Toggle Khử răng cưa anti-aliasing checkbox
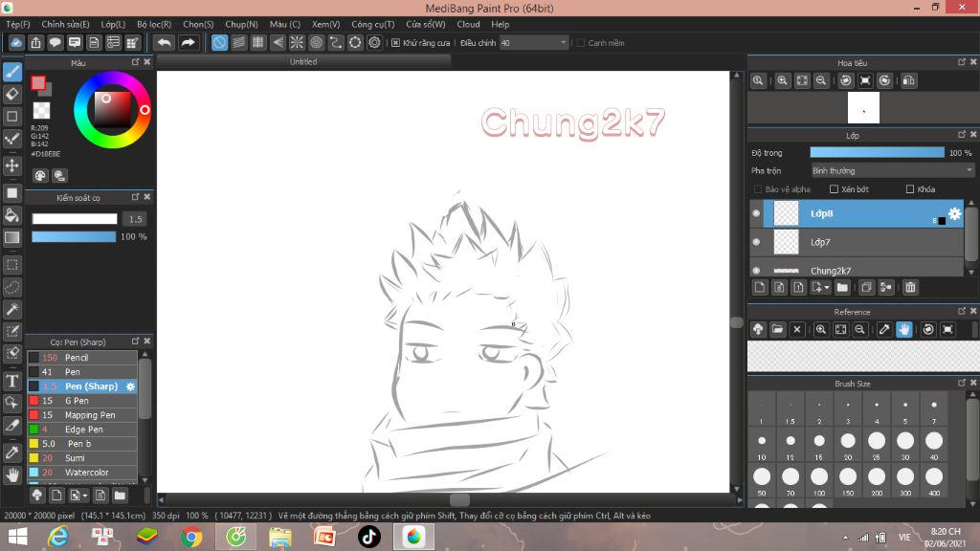Screen dimensions: 980x551 point(395,42)
